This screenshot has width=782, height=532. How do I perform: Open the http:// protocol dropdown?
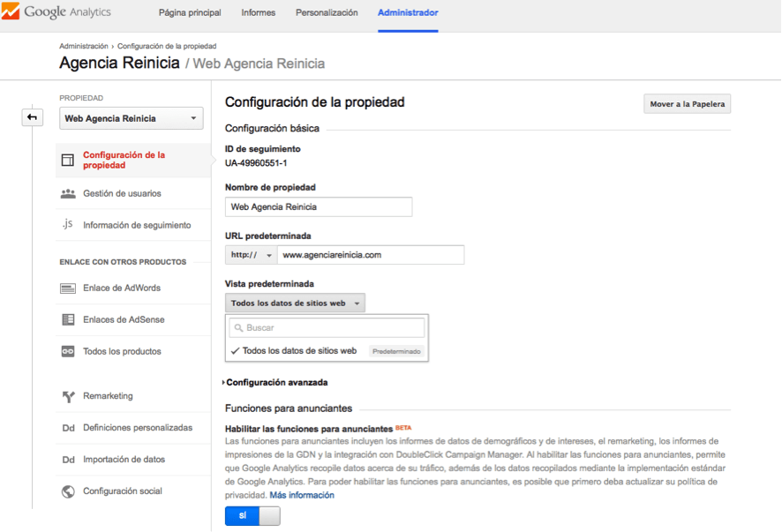coord(252,255)
